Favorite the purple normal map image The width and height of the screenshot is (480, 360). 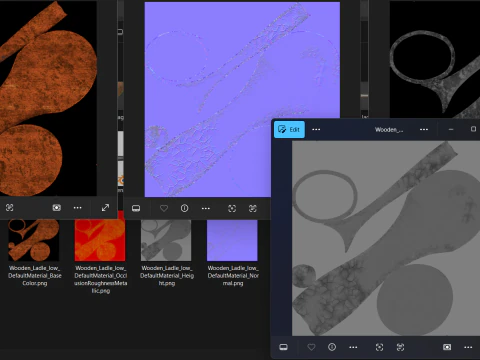tap(164, 208)
